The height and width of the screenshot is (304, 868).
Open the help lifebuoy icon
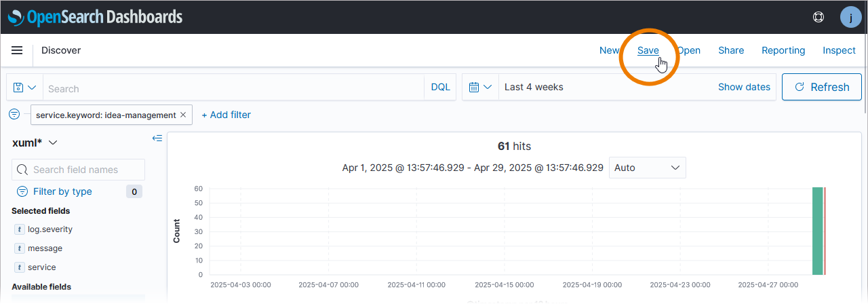coord(818,17)
